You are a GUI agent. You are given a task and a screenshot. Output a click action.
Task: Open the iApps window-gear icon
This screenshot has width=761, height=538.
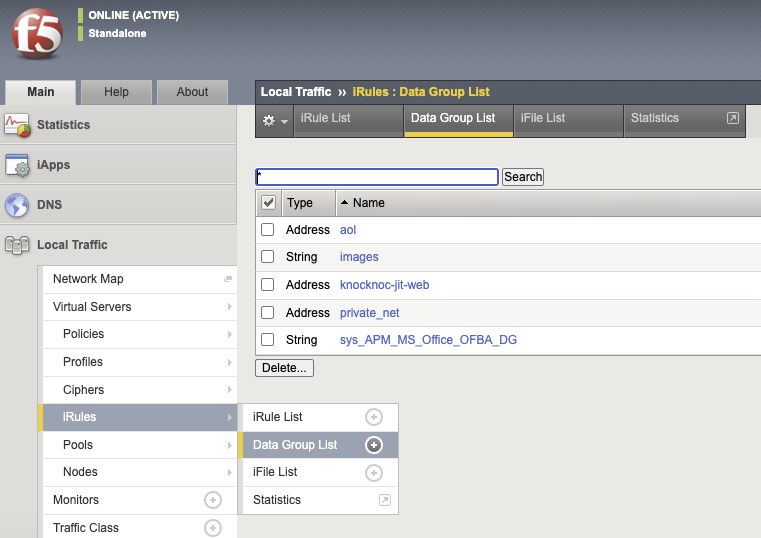(x=17, y=165)
